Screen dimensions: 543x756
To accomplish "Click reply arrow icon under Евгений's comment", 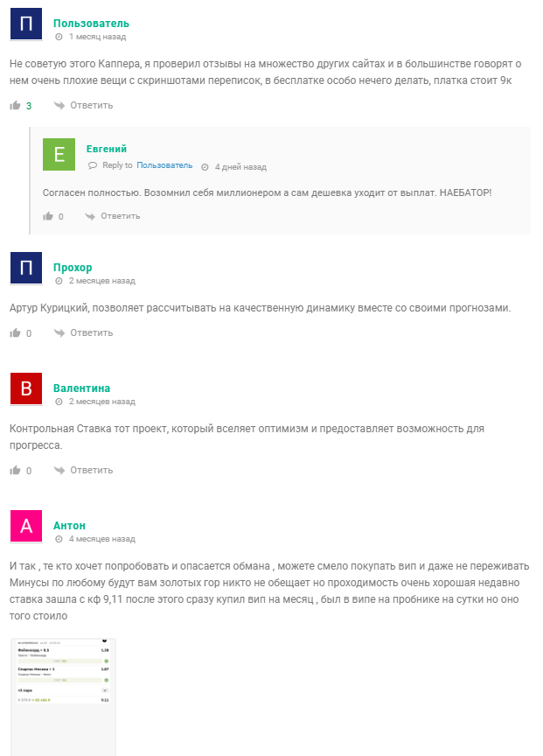I will (x=89, y=216).
